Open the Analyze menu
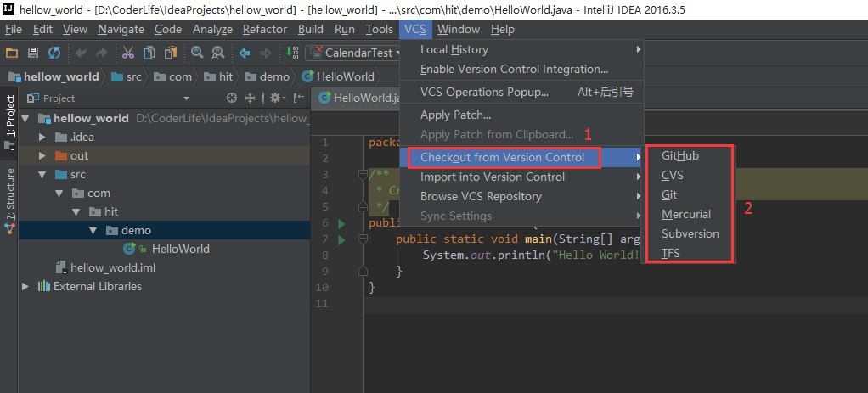Image resolution: width=868 pixels, height=393 pixels. pyautogui.click(x=212, y=30)
